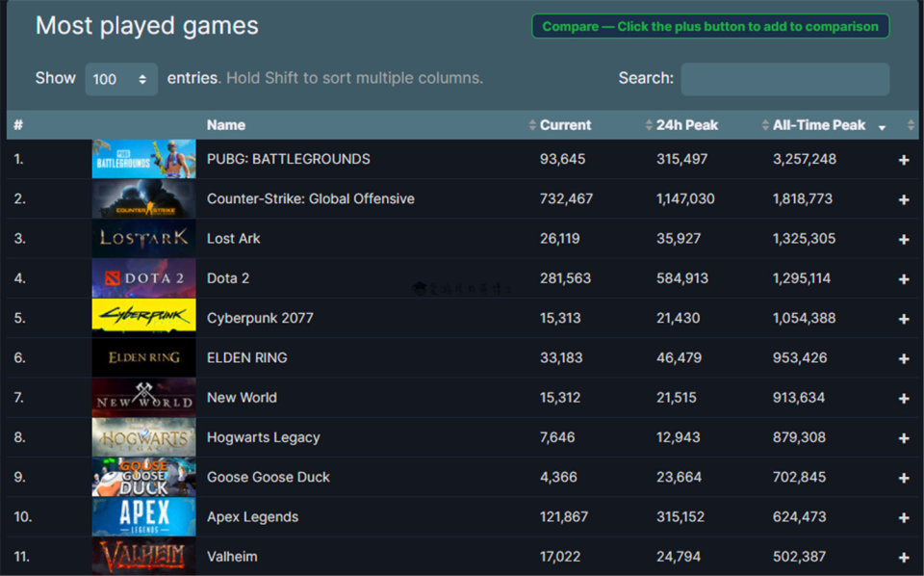Open the PUBG: BATTLEGROUNDS name link
Image resolution: width=924 pixels, height=576 pixels.
(x=288, y=159)
